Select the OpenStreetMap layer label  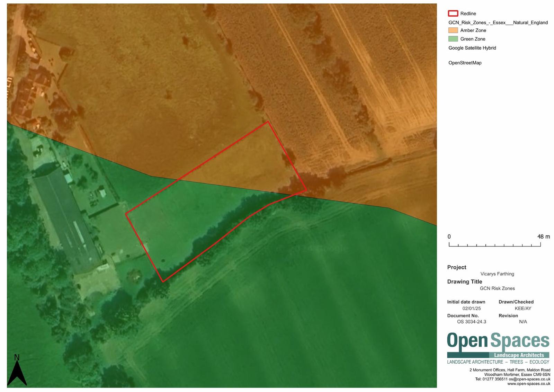[465, 63]
